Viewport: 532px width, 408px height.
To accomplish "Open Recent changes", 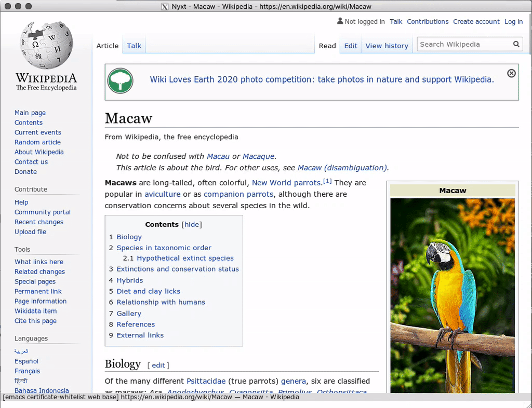I will coord(39,222).
